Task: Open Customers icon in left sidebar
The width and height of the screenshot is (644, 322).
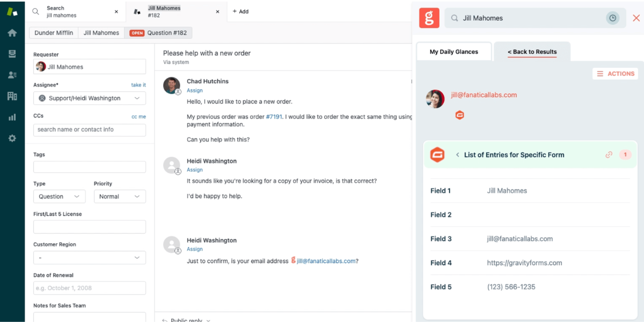Action: 12,75
